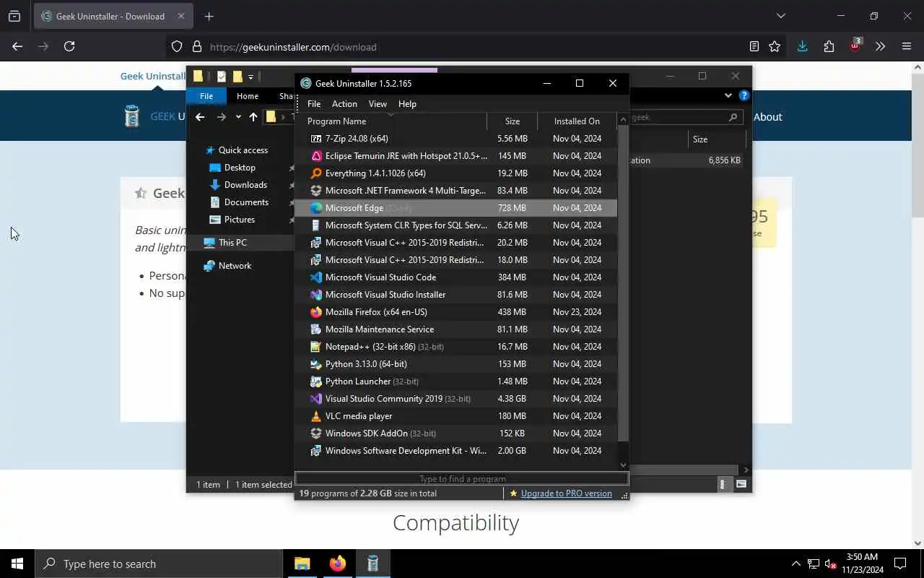Go up one folder in File Explorer

(x=253, y=116)
